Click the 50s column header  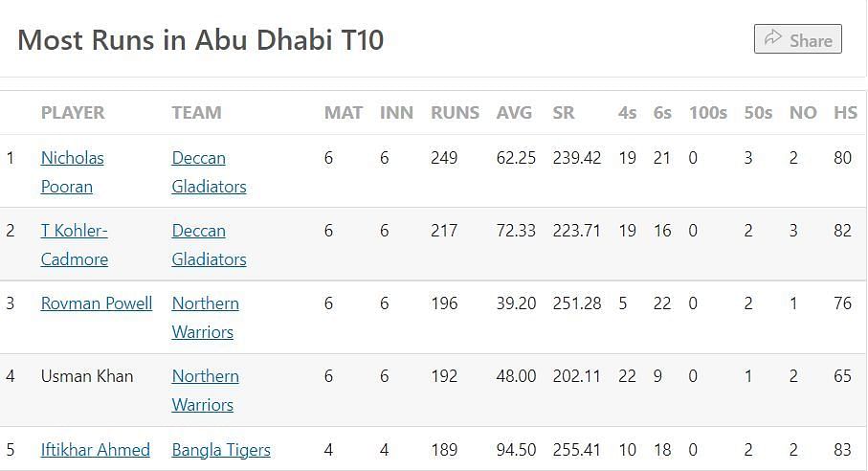coord(758,113)
